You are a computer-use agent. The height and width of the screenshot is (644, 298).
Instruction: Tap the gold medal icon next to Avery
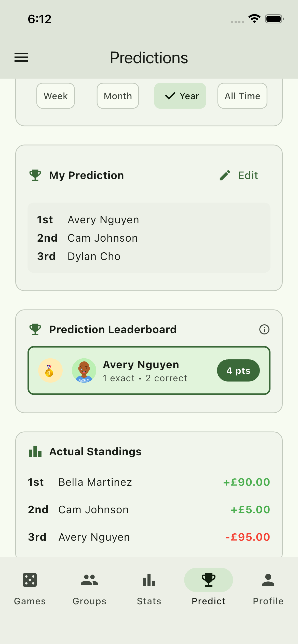(50, 371)
